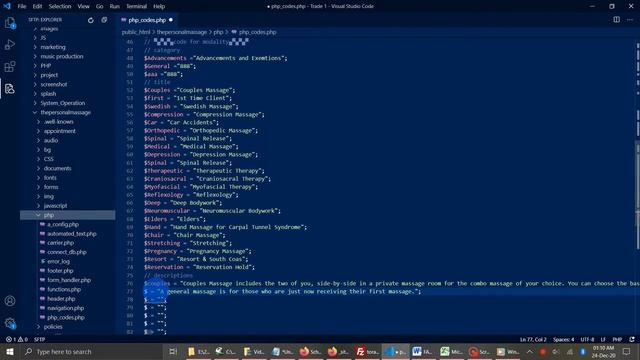Click the split editor icon

[x=616, y=20]
